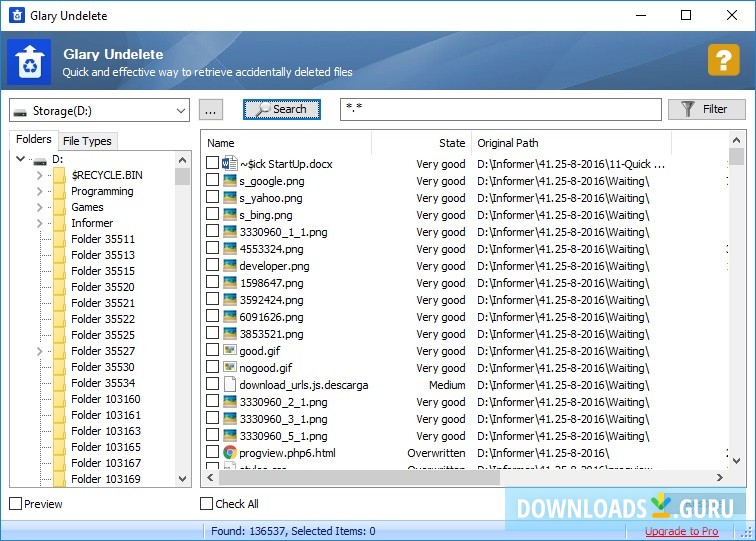Image resolution: width=756 pixels, height=541 pixels.
Task: Click the file list vertical scrollbar thumb
Action: 736,157
